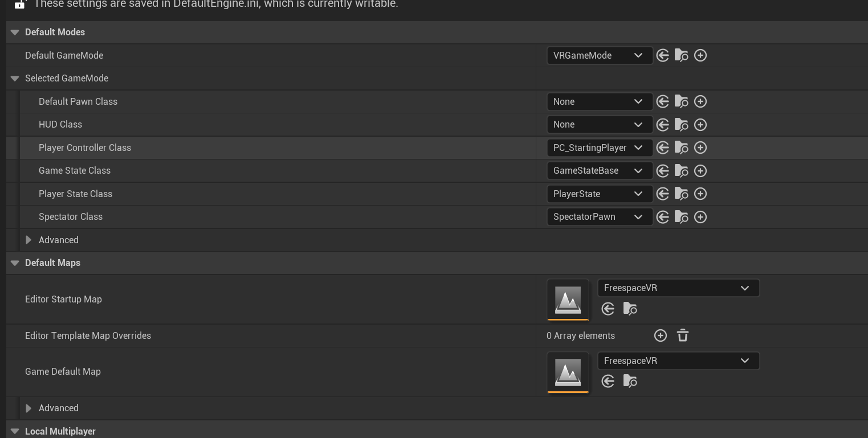Click the Editor Startup Map thumbnail

click(x=568, y=300)
